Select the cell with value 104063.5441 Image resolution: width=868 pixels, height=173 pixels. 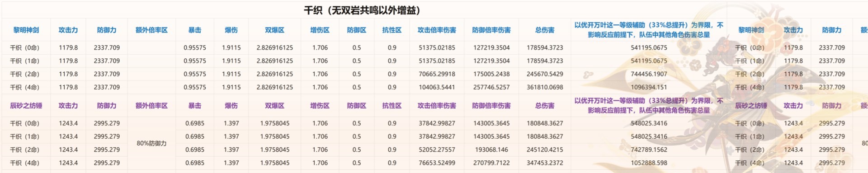437,87
